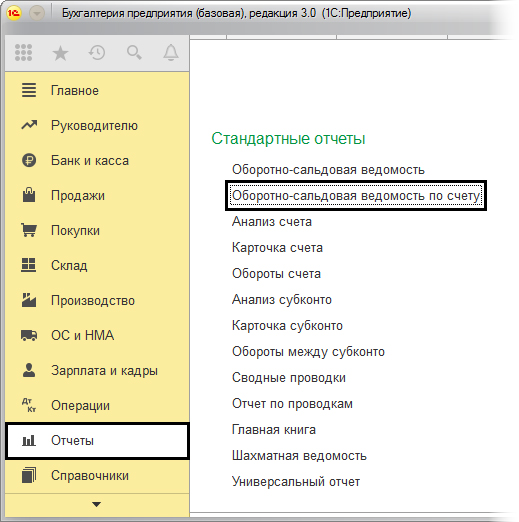Open the Карточка субконто report
The image size is (519, 522).
click(287, 326)
